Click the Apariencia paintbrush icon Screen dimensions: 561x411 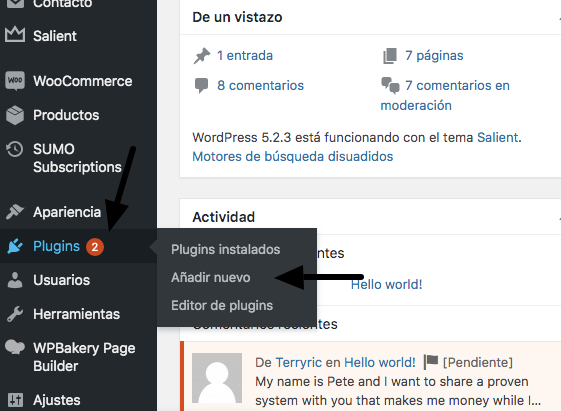pyautogui.click(x=15, y=212)
